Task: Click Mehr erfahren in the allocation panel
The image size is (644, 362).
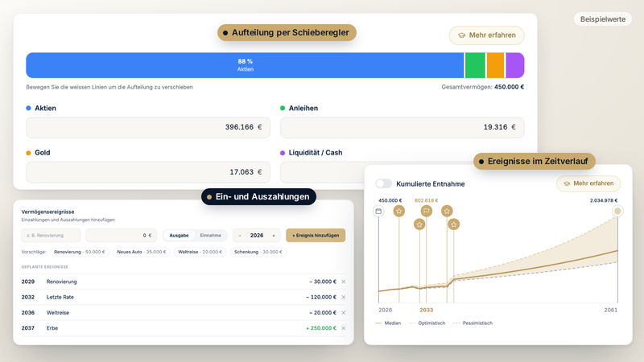Action: pos(487,35)
